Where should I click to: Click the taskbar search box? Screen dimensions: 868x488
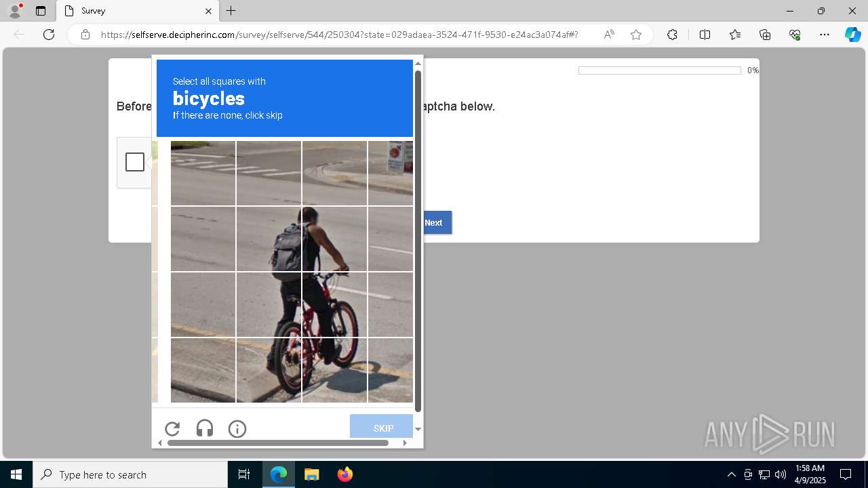[x=130, y=474]
